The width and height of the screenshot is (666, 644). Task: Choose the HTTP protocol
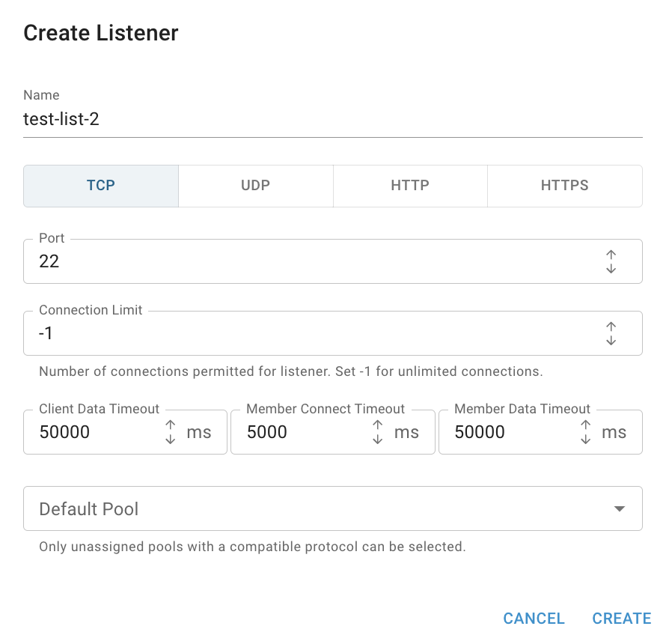coord(410,186)
